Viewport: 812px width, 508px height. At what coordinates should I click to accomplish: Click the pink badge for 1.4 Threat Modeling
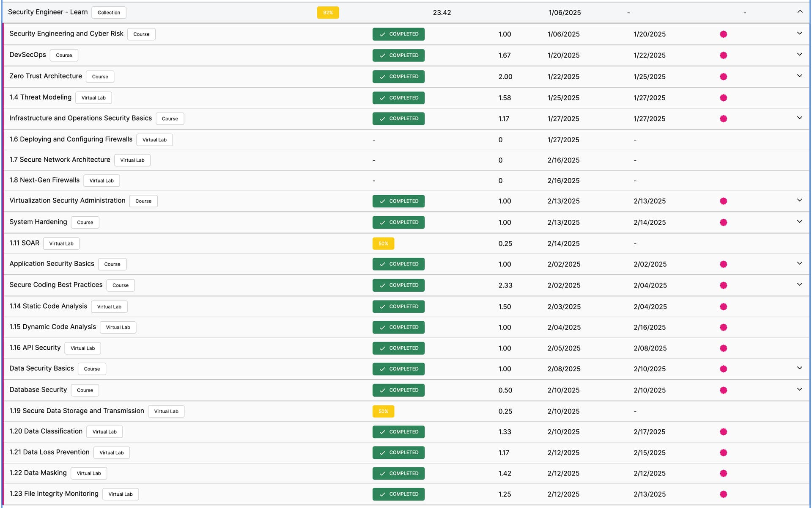click(723, 98)
